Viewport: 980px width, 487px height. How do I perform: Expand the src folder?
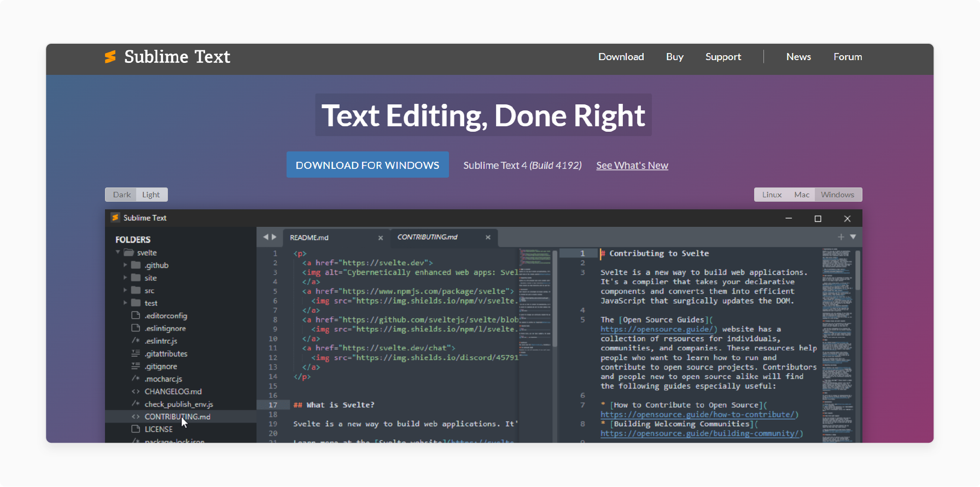pyautogui.click(x=125, y=290)
